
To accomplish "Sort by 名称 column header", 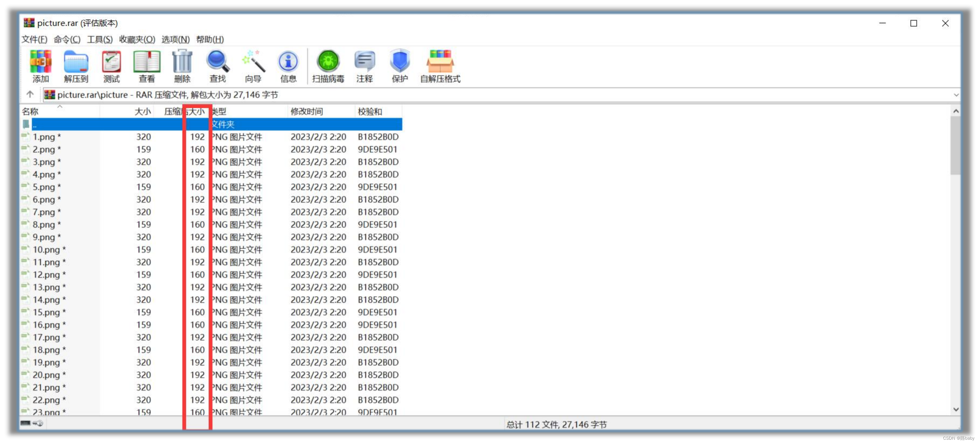I will 30,112.
